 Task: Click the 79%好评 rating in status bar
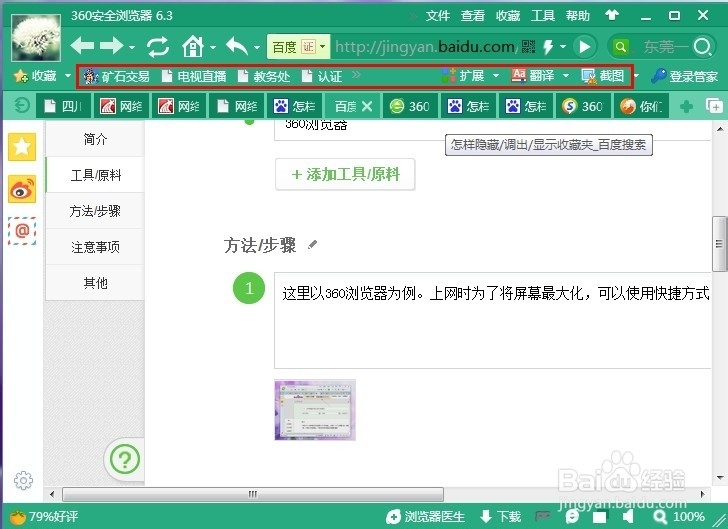[44, 516]
